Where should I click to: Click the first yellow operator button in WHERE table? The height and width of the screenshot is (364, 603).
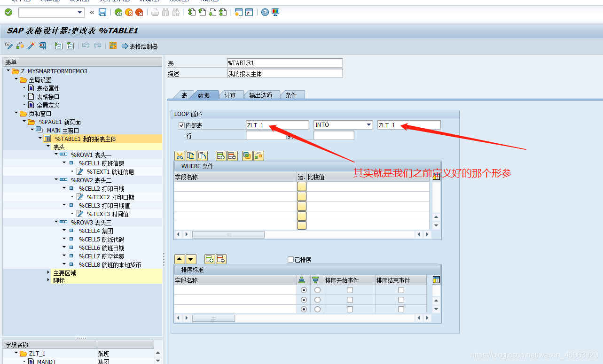point(302,186)
